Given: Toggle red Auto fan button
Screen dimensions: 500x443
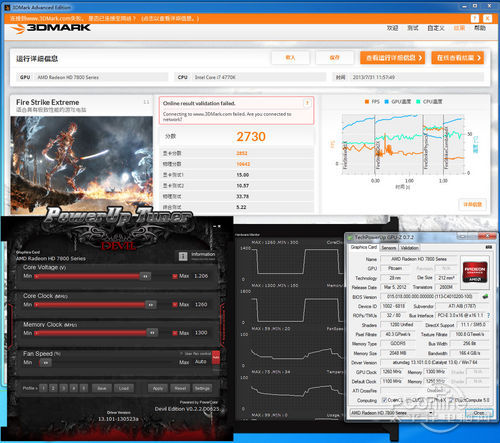Looking at the screenshot, I should pos(216,358).
